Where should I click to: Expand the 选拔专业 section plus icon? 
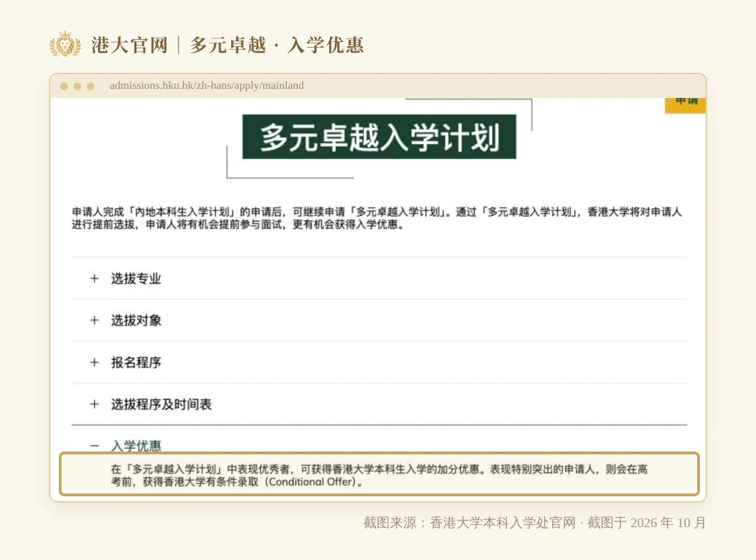point(94,279)
